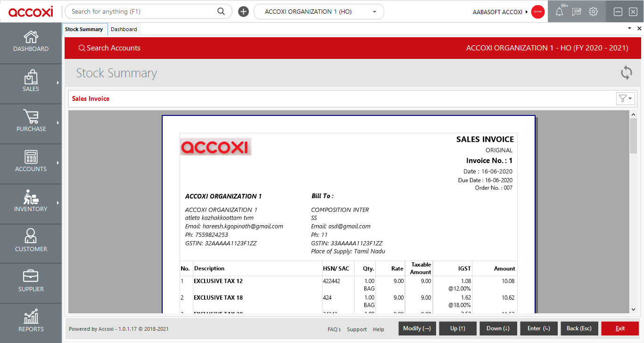This screenshot has height=343, width=644.
Task: Switch to the Dashboard tab
Action: pos(124,29)
